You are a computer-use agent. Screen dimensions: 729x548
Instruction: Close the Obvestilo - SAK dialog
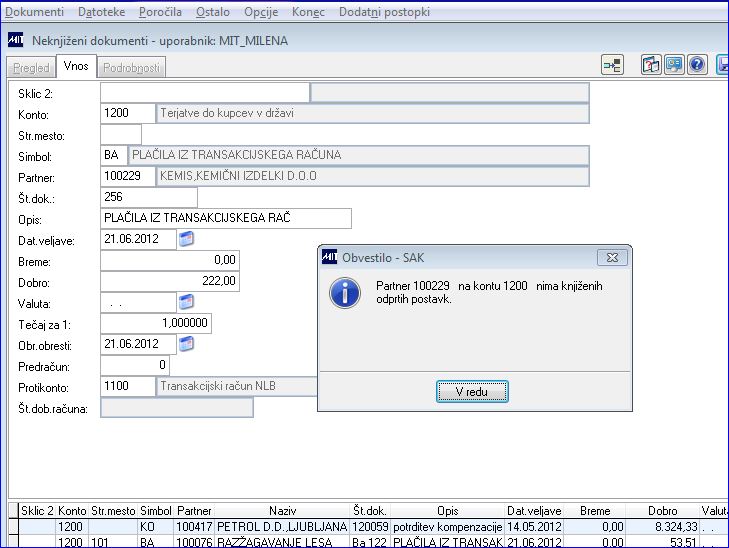(x=612, y=257)
